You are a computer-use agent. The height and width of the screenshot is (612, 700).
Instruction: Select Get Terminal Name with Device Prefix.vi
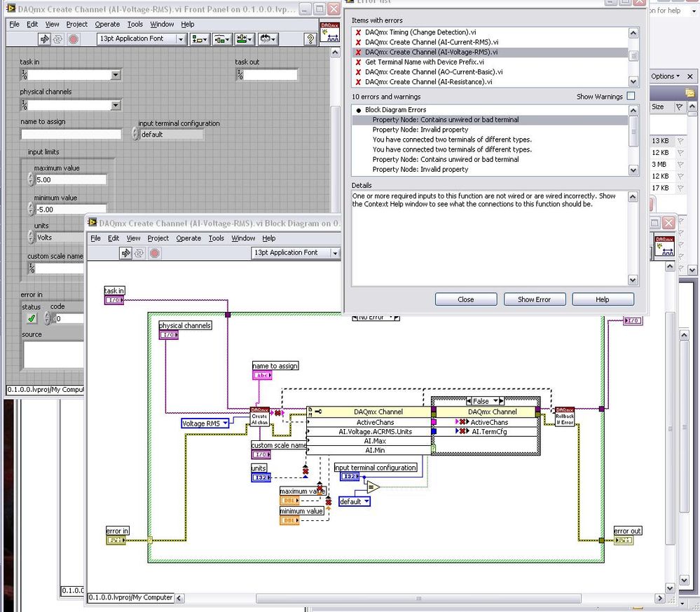tap(490, 62)
